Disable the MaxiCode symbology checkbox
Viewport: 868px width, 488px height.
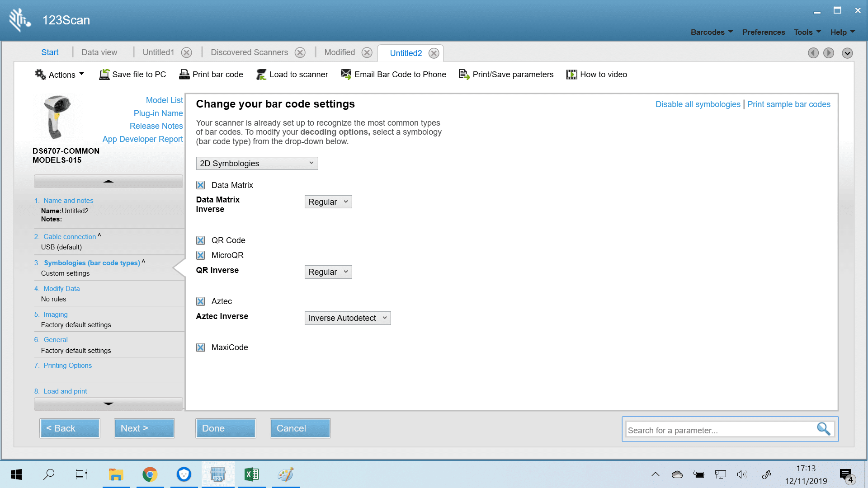coord(201,347)
